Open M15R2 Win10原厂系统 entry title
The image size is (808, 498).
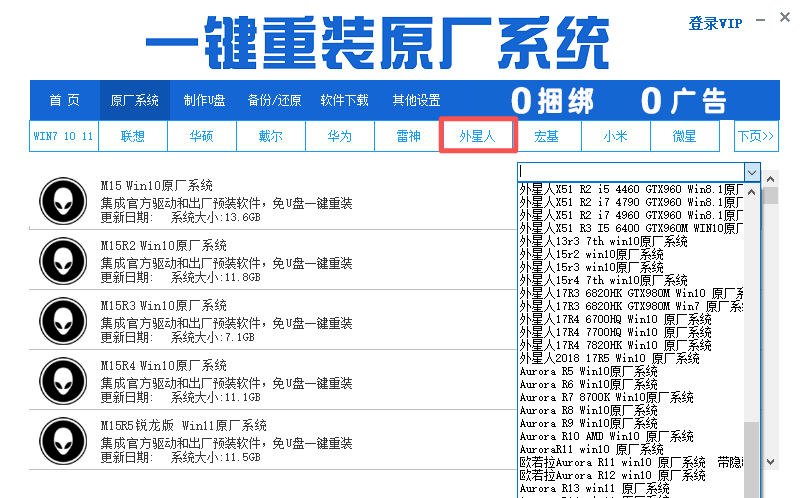click(163, 245)
